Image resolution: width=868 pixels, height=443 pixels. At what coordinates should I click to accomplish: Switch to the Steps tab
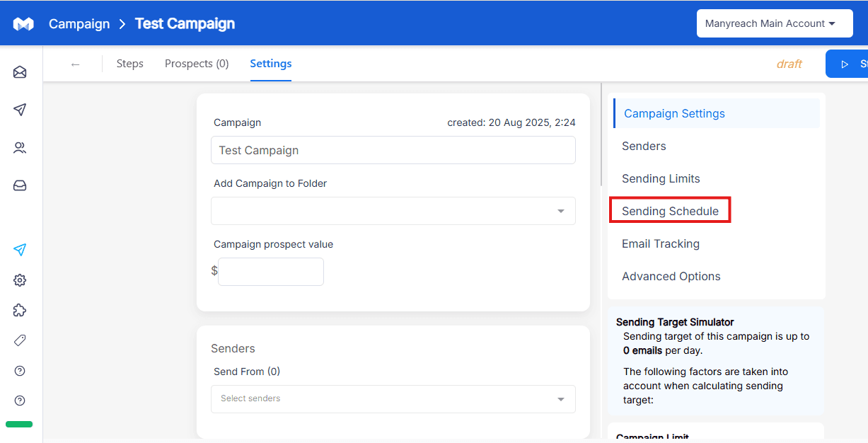click(x=130, y=64)
